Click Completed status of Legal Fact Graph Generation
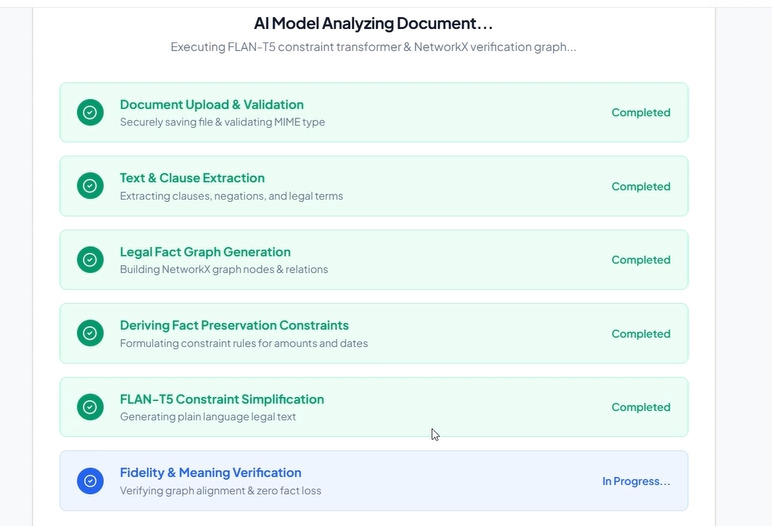This screenshot has height=526, width=772. (641, 260)
